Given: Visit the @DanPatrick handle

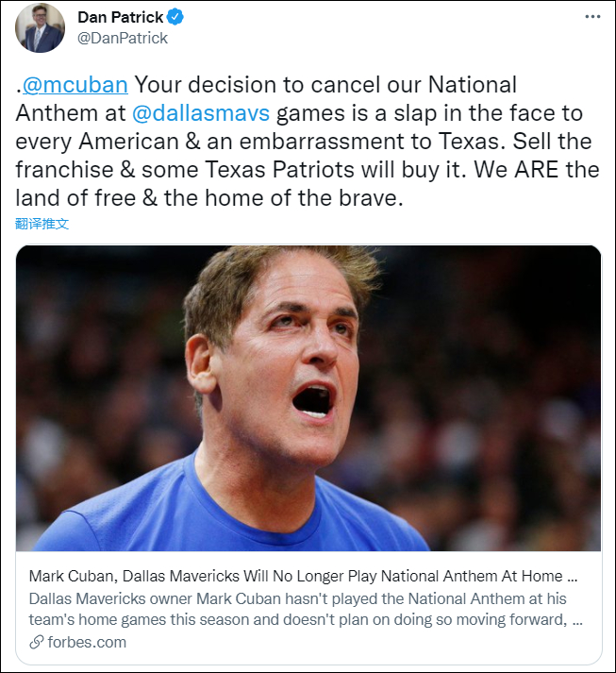Looking at the screenshot, I should pos(122,38).
